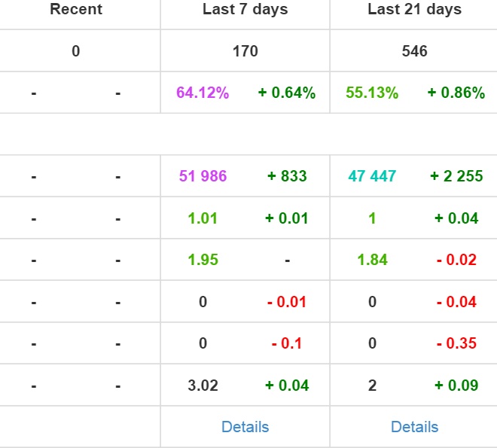Screen dimensions: 497x448
Task: Click the + 0.09 change value
Action: [x=456, y=386]
